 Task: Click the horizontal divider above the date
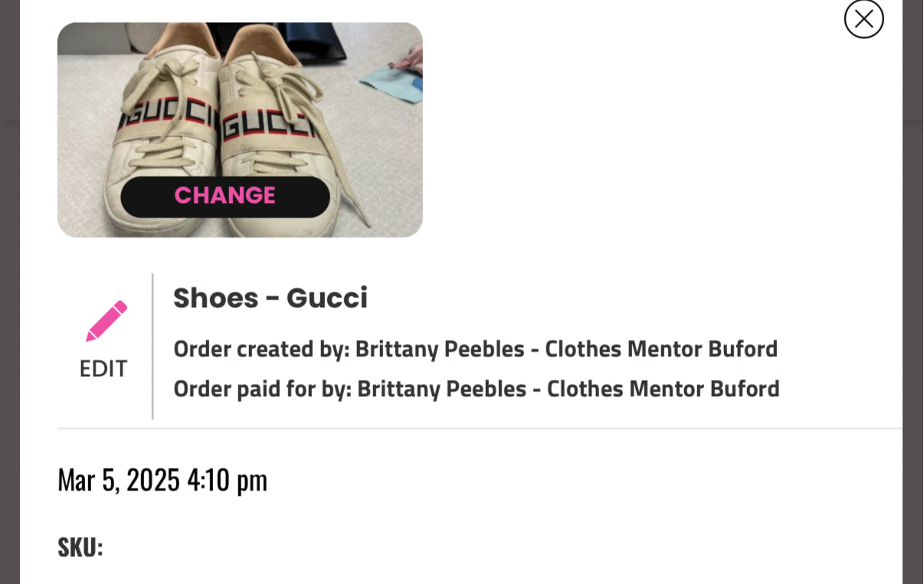[480, 428]
